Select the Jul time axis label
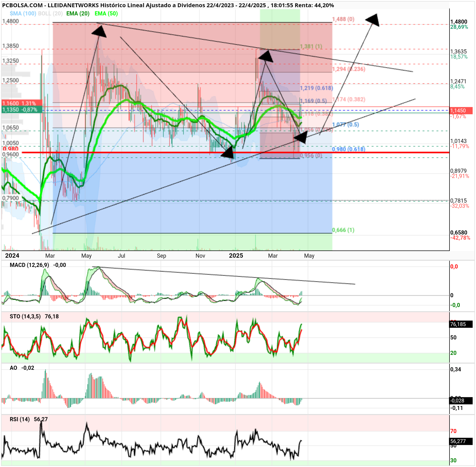476x467 pixels. coord(121,256)
